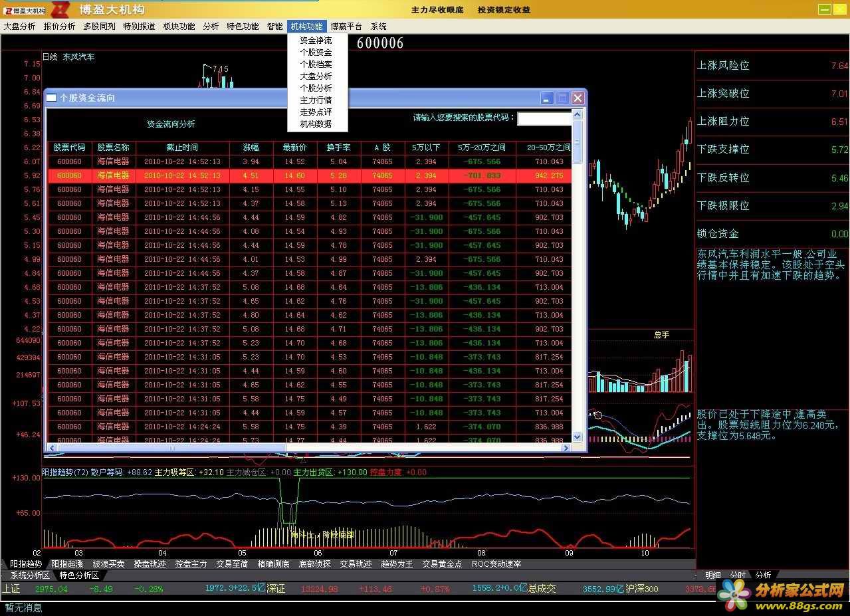The image size is (850, 616).
Task: Select the red highlighted 海信电器 row
Action: tap(310, 175)
